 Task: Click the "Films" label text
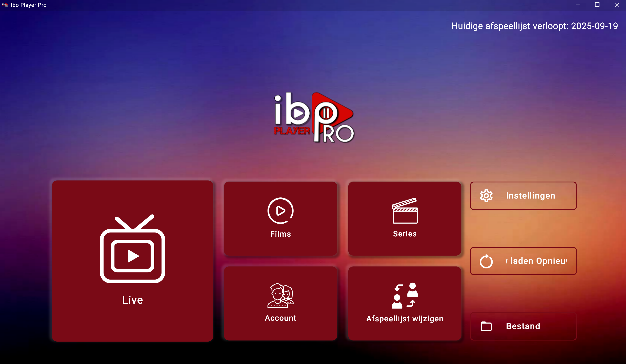[x=280, y=234]
